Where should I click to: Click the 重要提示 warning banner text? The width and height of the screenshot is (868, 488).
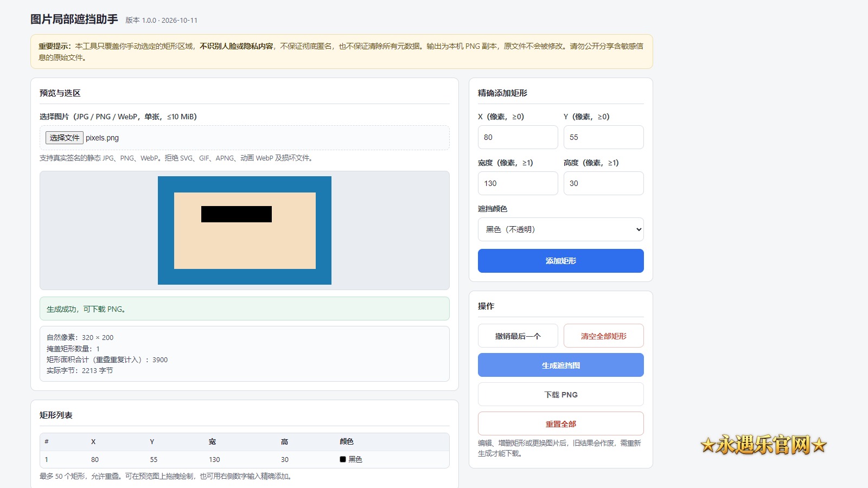(341, 52)
